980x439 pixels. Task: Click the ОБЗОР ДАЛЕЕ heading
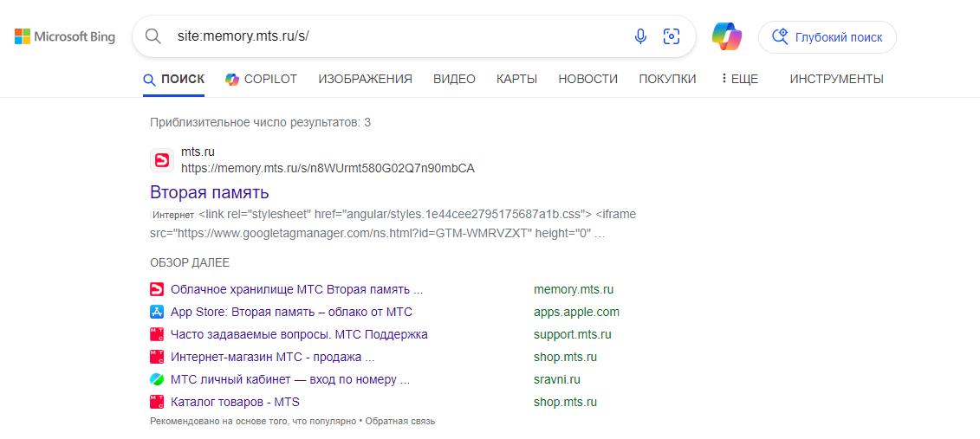coord(190,263)
